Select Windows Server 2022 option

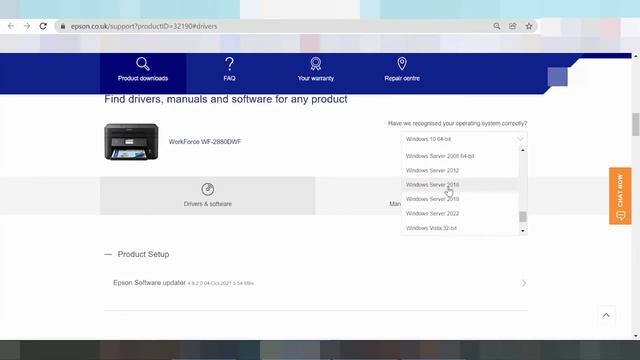pos(460,213)
